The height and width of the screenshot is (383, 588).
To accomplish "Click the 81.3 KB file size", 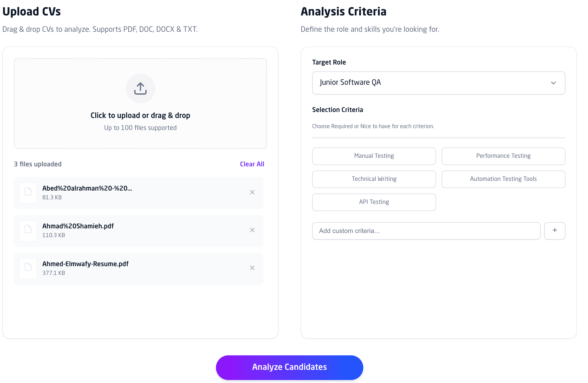I will point(52,197).
